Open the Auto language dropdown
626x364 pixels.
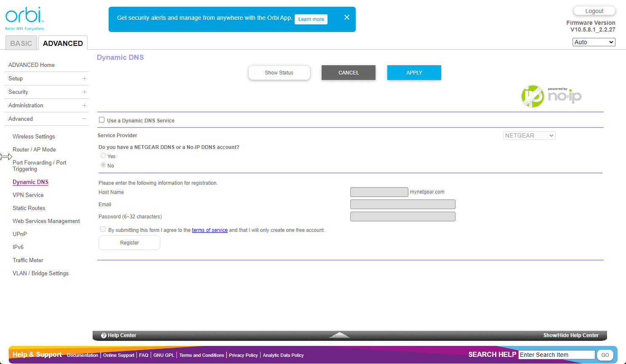pos(594,42)
